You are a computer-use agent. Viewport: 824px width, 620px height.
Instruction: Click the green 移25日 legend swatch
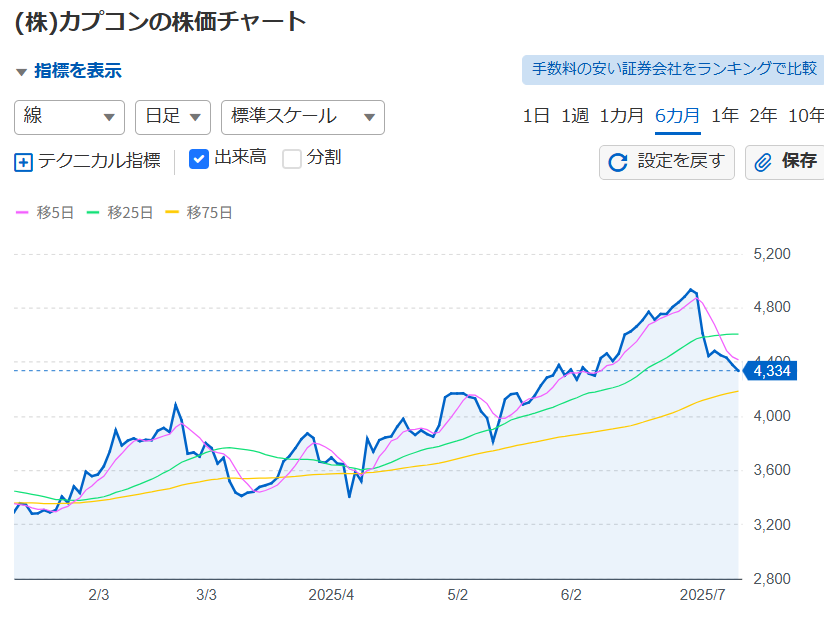click(x=92, y=212)
